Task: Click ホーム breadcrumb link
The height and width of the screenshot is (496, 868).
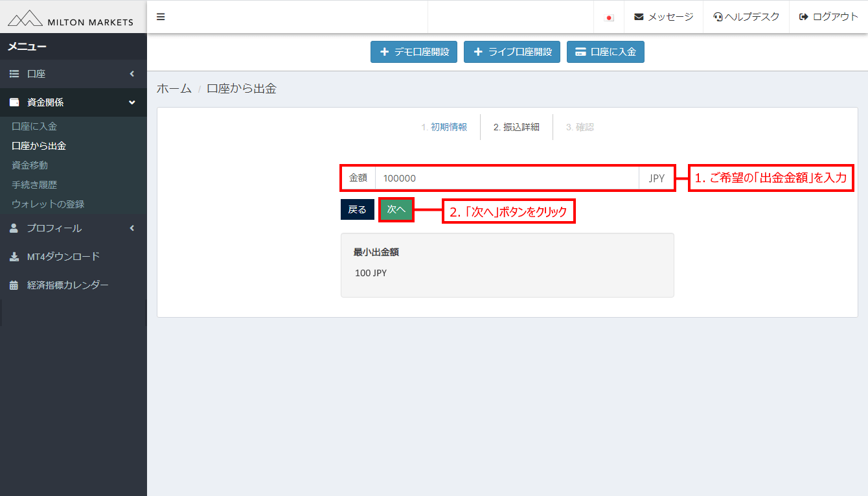Action: click(174, 89)
